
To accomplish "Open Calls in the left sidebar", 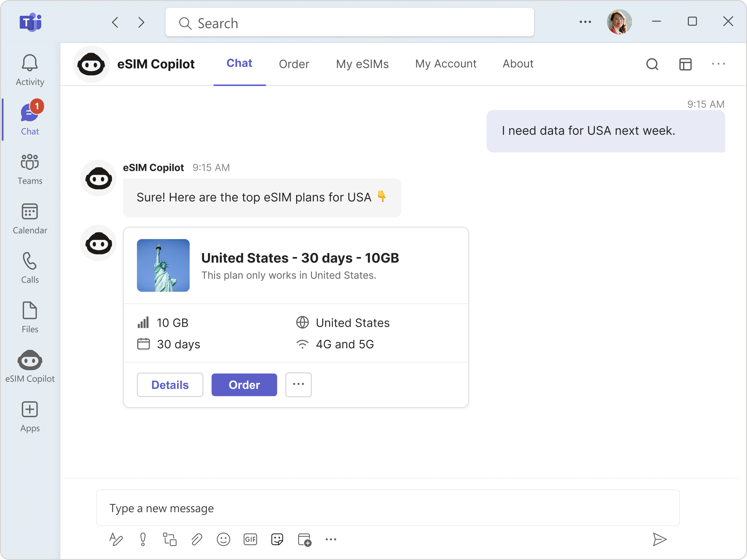I will click(x=30, y=268).
